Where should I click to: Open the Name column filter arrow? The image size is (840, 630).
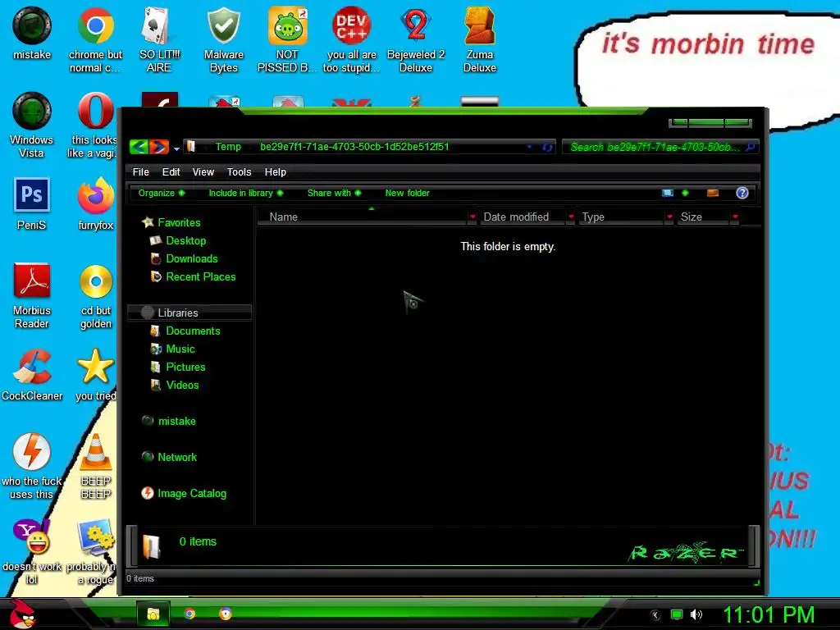click(472, 217)
